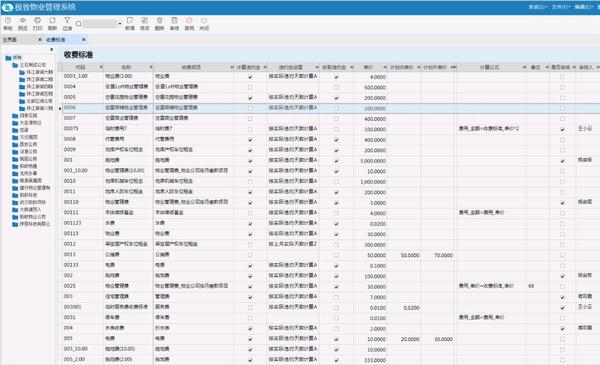600x365 pixels.
Task: Open filter dropdown on 违约金设置 column header
Action: pos(317,67)
